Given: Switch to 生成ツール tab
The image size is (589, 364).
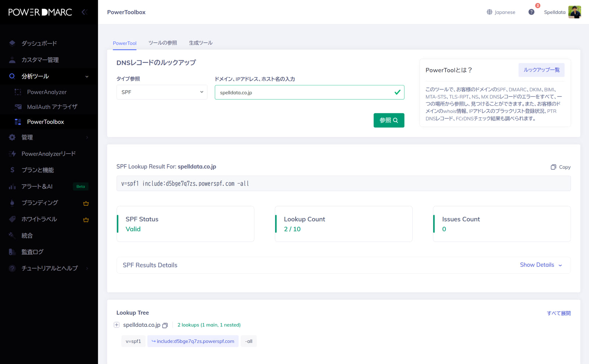Looking at the screenshot, I should coord(201,43).
